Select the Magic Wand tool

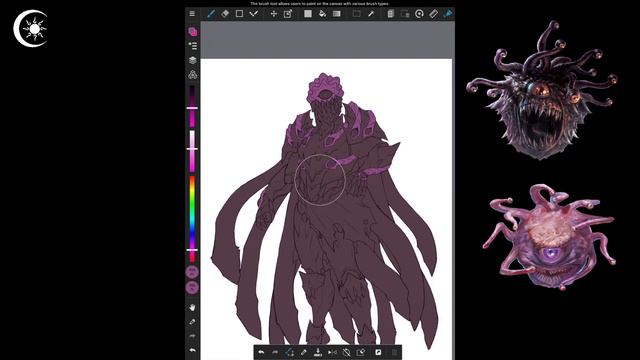point(371,13)
